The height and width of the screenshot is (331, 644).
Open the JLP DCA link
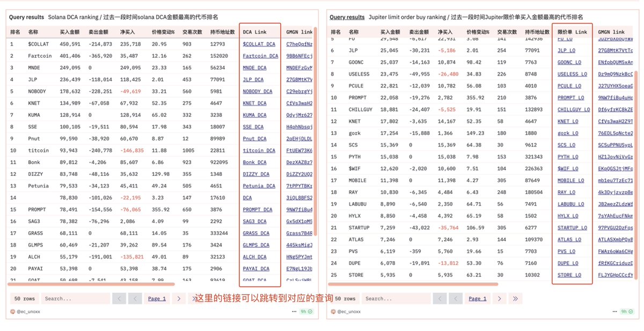pyautogui.click(x=253, y=79)
